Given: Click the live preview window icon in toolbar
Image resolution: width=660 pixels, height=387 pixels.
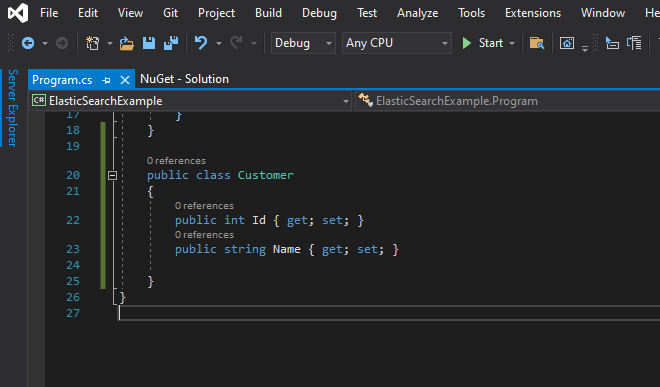Looking at the screenshot, I should 567,43.
